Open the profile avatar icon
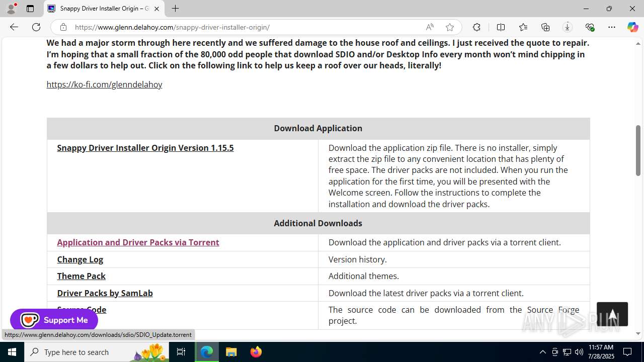Image resolution: width=644 pixels, height=362 pixels. point(11,9)
